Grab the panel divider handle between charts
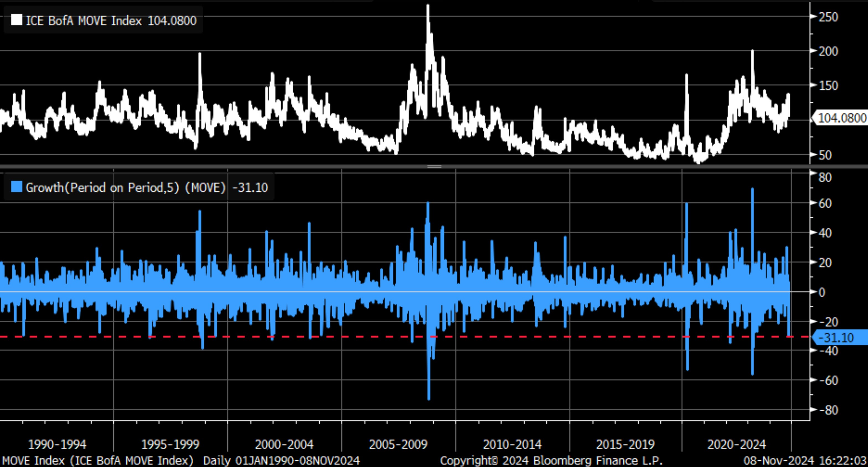This screenshot has width=868, height=467. click(434, 167)
